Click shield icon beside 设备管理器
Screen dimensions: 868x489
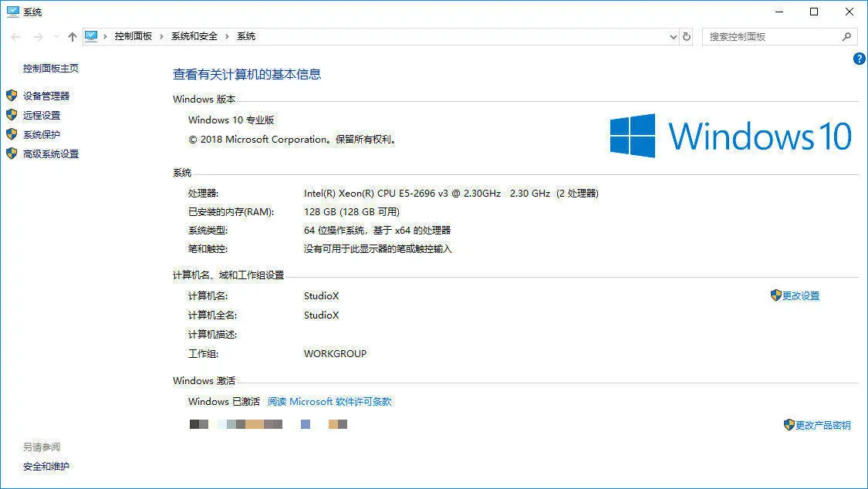click(x=12, y=95)
